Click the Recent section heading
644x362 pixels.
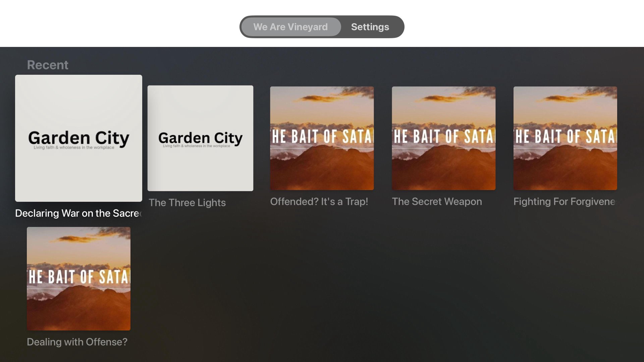[48, 65]
